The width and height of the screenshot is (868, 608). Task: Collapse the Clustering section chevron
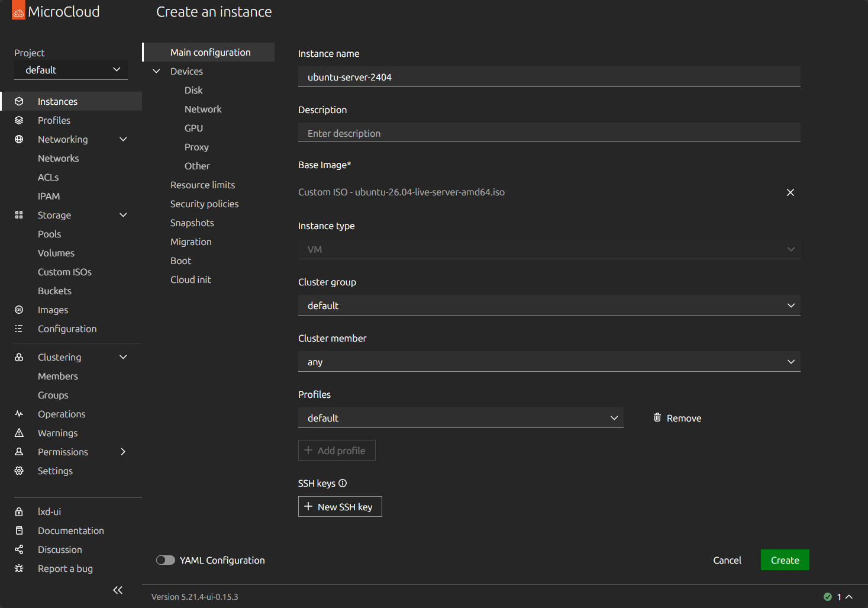point(123,357)
